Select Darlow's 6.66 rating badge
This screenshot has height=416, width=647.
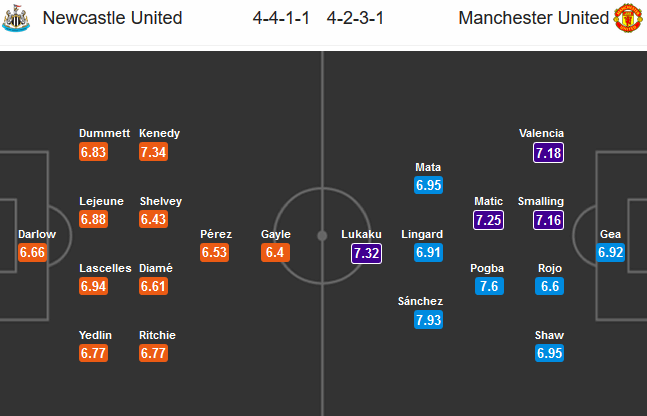32,253
